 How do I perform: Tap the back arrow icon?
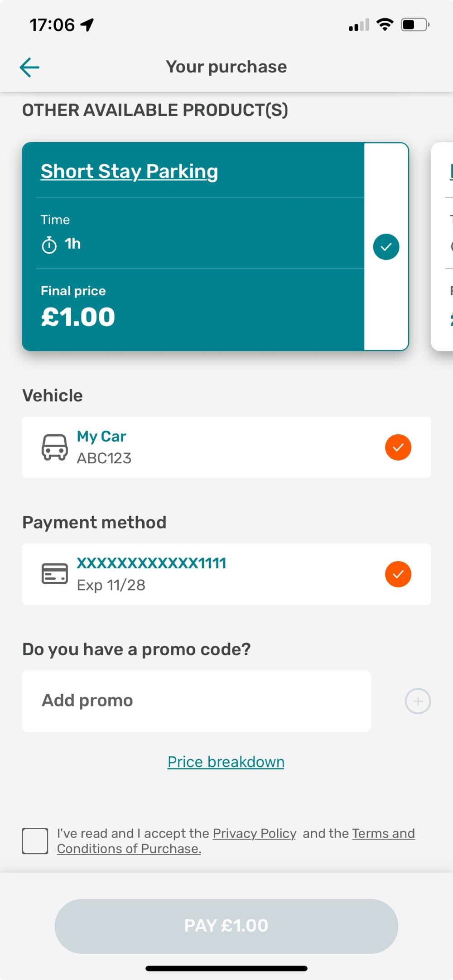pyautogui.click(x=29, y=67)
